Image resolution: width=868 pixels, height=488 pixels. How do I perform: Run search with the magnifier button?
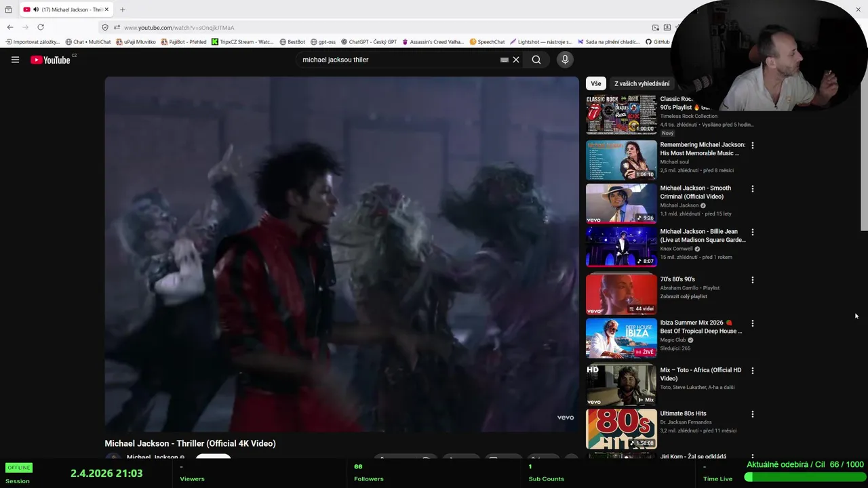536,60
